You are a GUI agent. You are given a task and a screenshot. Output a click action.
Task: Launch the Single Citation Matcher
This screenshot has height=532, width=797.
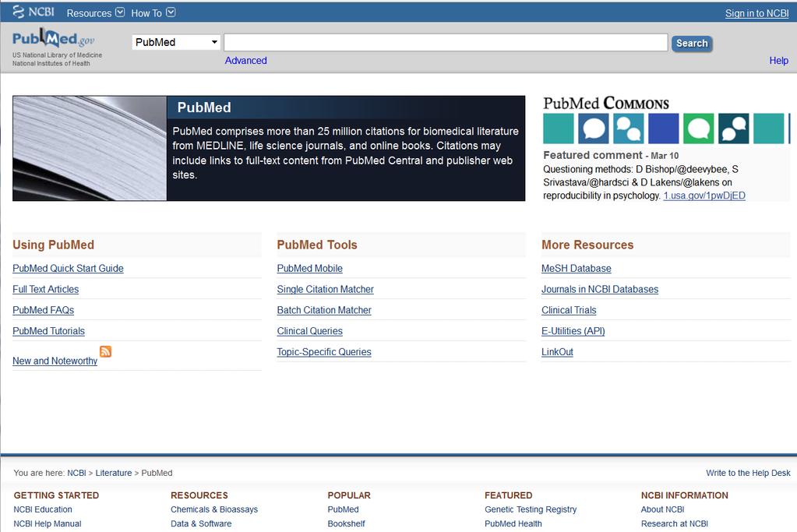tap(326, 289)
